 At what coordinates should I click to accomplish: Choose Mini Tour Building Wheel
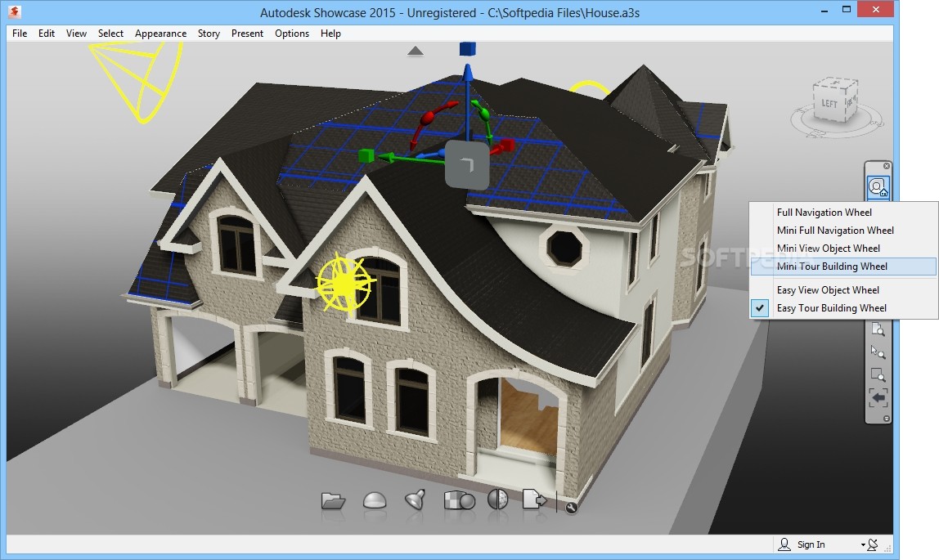pos(844,267)
